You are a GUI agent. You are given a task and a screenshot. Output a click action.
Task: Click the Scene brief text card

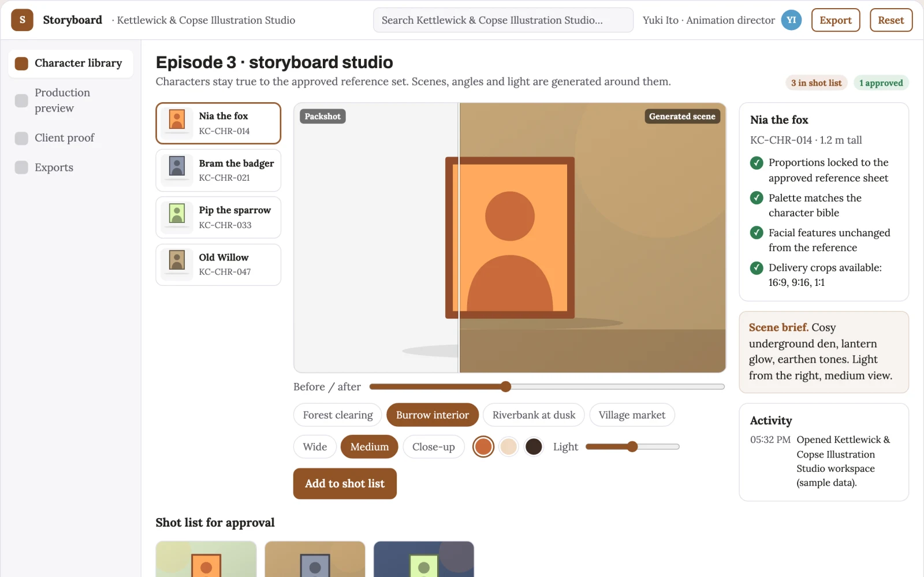coord(824,352)
